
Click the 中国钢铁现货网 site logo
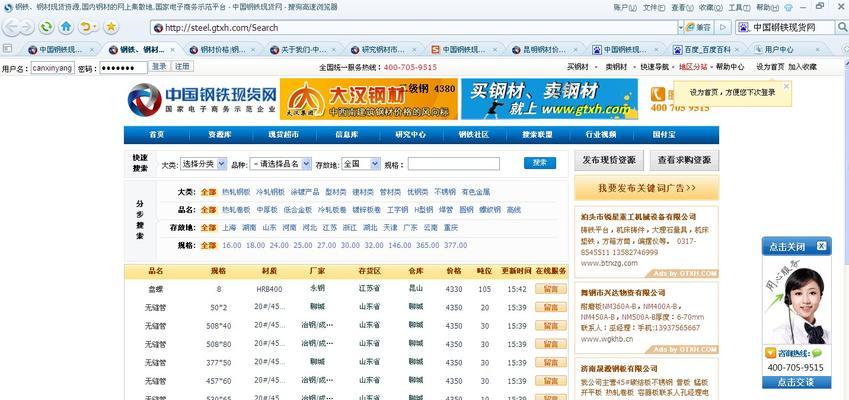[201, 100]
